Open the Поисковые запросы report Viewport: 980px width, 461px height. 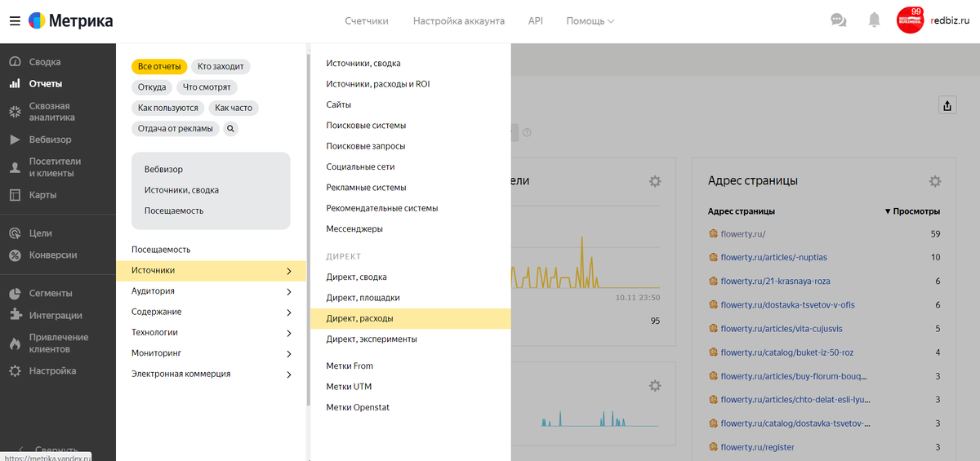click(365, 146)
